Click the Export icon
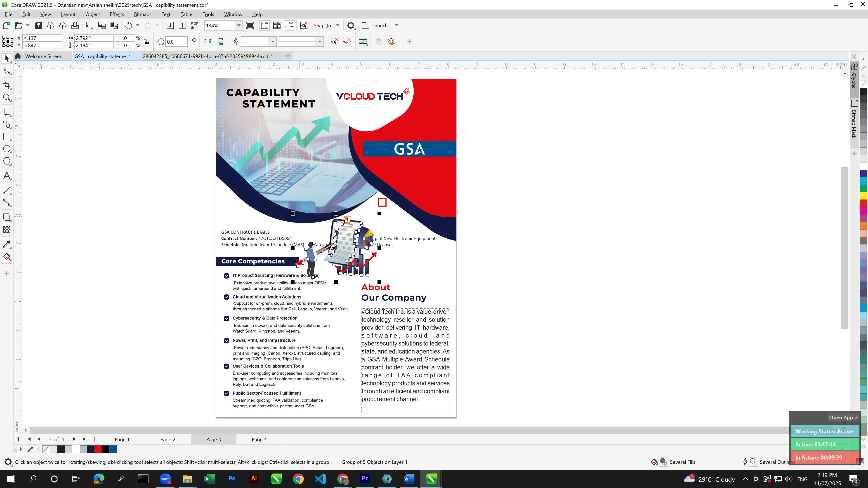 [x=182, y=25]
